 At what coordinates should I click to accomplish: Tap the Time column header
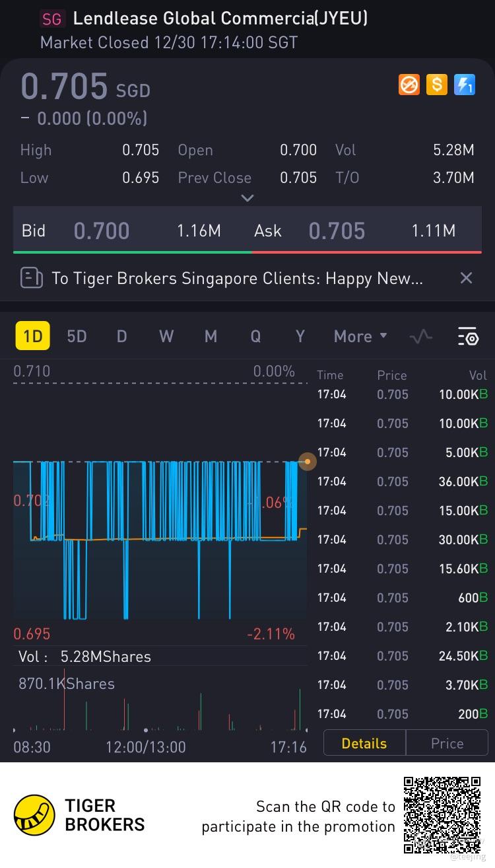tap(330, 375)
